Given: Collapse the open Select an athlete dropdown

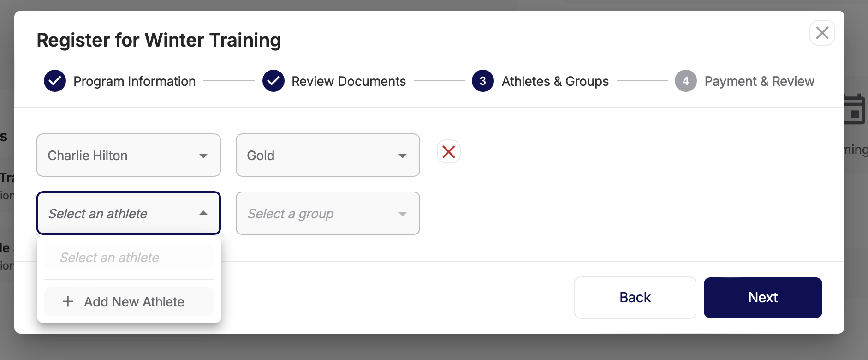Looking at the screenshot, I should tap(129, 213).
